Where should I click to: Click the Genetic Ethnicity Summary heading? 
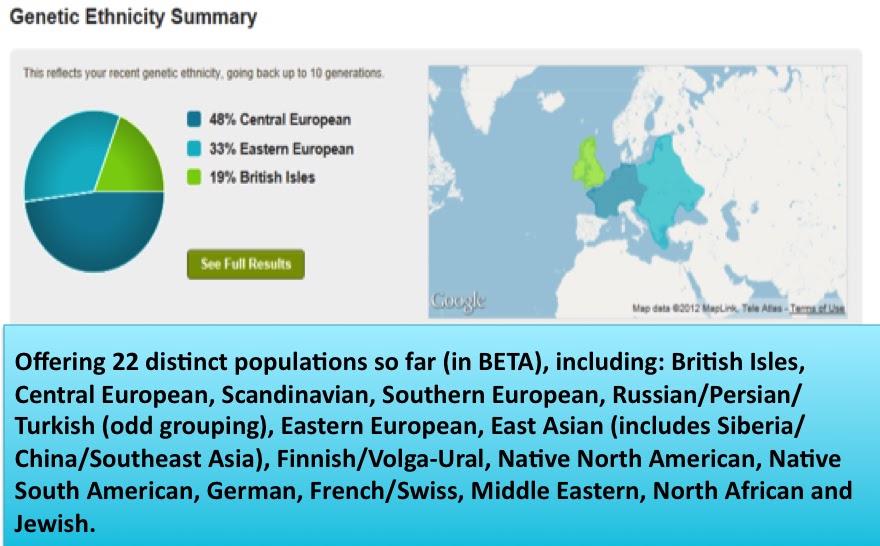(133, 17)
